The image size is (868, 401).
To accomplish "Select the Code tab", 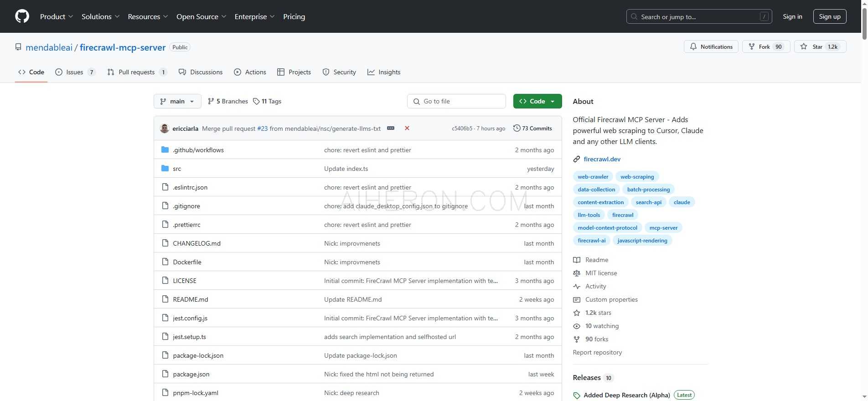I will click(31, 72).
